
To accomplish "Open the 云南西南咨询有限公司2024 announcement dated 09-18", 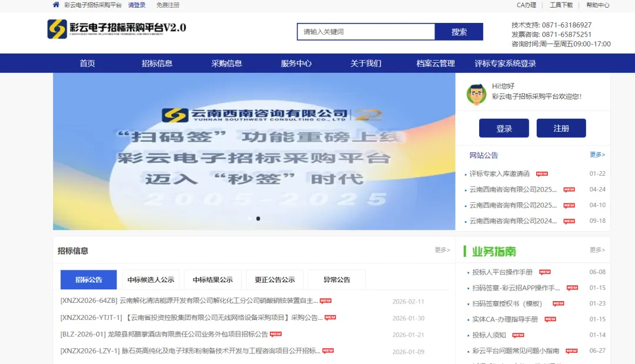I will tap(513, 221).
